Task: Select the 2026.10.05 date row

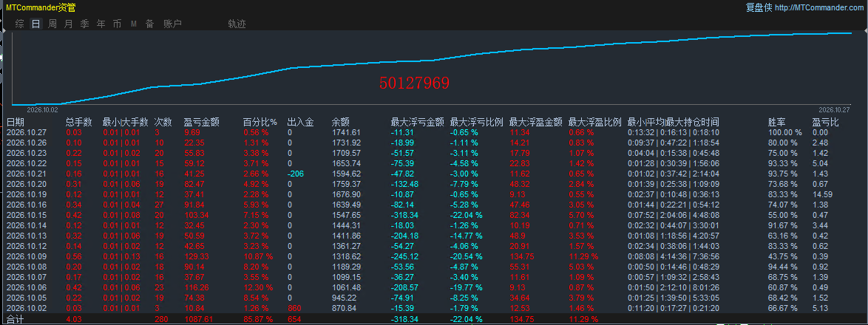Action: [434, 298]
